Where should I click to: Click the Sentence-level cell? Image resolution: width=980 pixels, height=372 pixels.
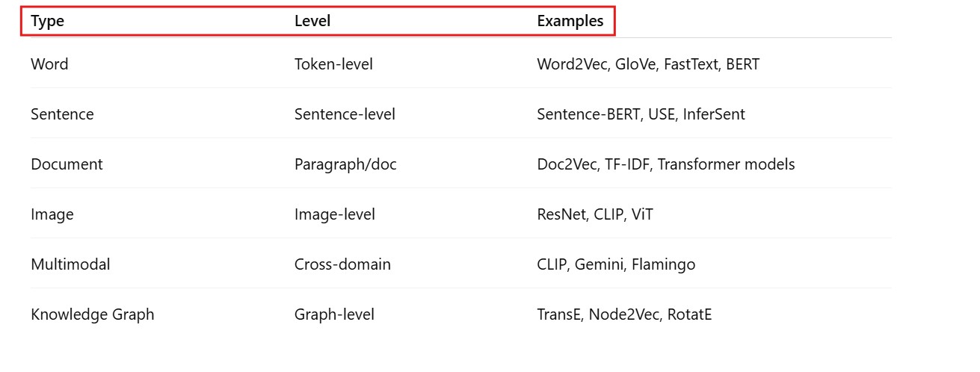pyautogui.click(x=345, y=114)
